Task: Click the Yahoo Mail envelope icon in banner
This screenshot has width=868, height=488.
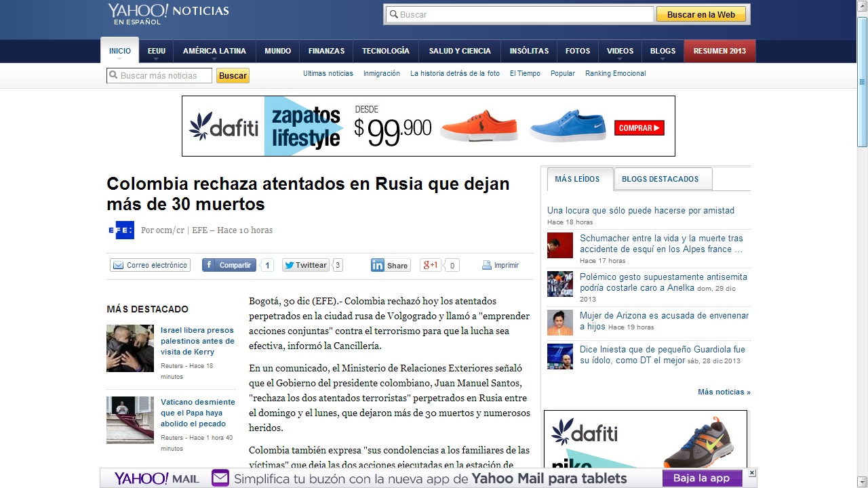Action: click(x=220, y=479)
